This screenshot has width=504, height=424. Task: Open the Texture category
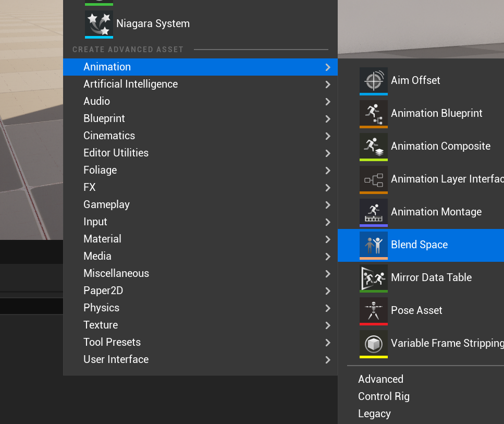click(200, 325)
